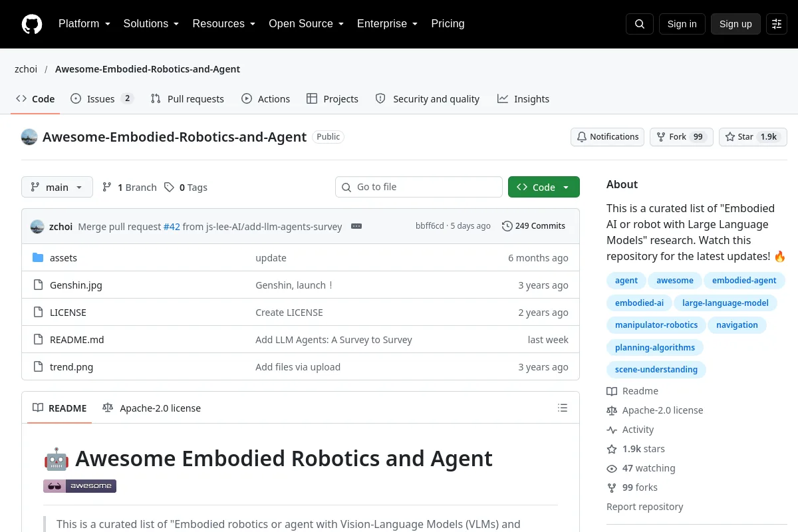Expand the Resources menu

tap(224, 24)
